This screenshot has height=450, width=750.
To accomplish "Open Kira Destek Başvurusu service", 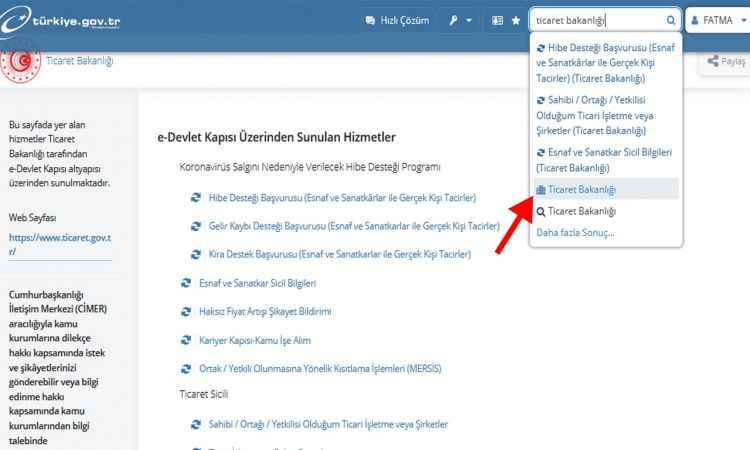I will (340, 254).
